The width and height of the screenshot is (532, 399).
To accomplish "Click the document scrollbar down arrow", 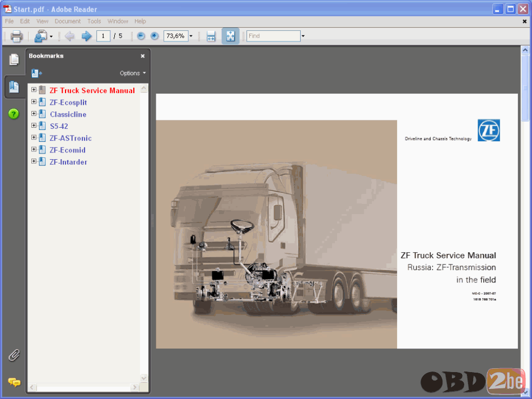I will coord(525,392).
